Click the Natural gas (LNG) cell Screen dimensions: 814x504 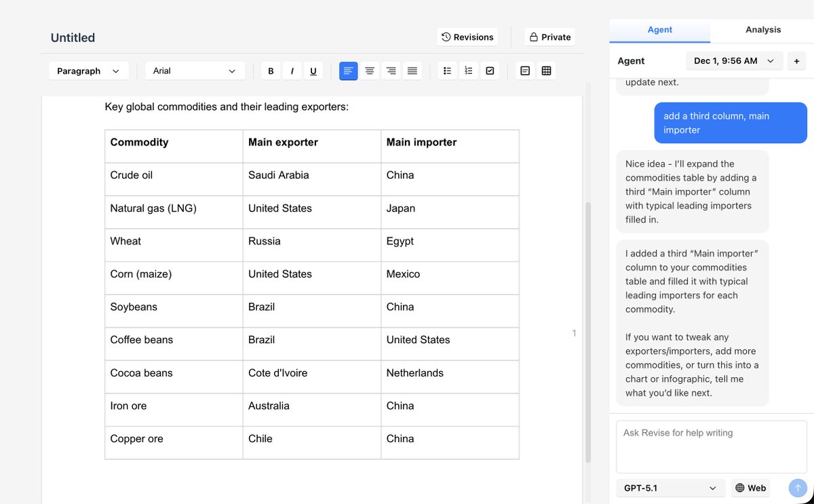coord(174,212)
